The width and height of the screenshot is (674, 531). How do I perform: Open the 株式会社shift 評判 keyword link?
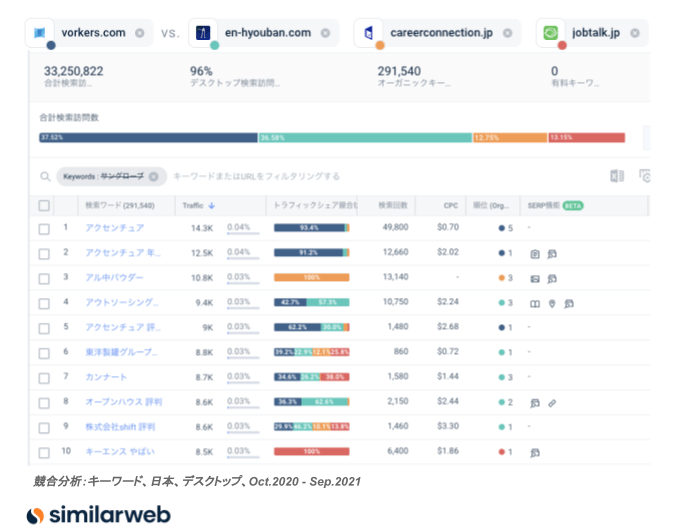coord(120,427)
